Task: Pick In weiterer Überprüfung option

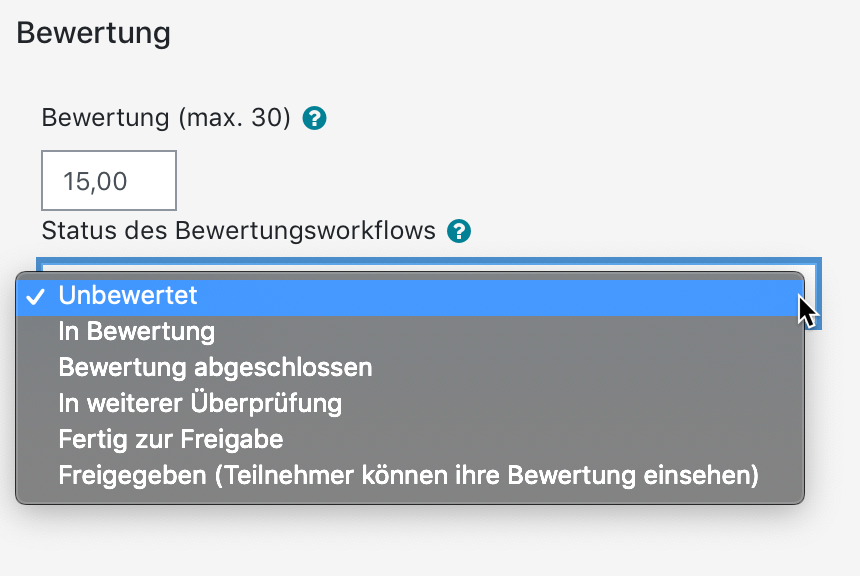Action: 200,403
